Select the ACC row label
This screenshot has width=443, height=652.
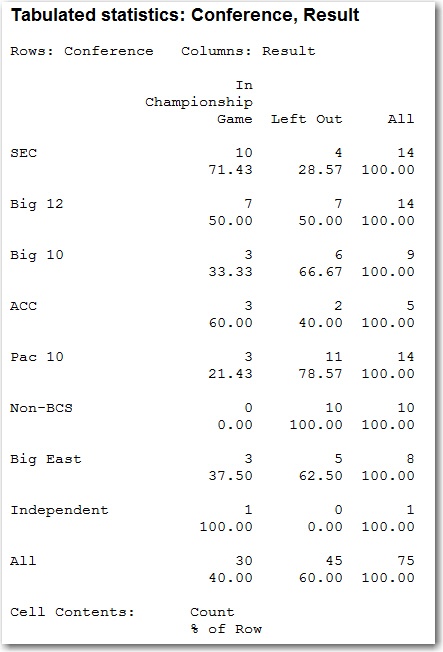[24, 306]
